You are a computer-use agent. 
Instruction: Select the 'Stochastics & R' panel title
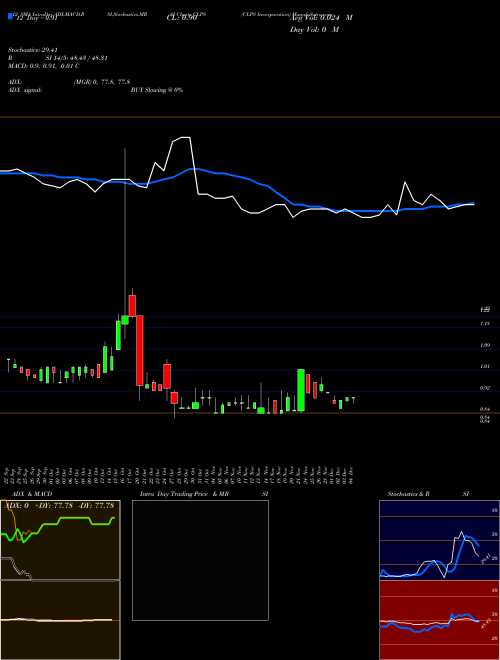409,494
